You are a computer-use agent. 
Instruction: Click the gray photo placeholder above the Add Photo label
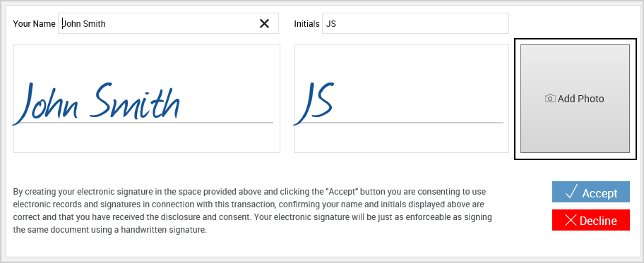point(575,68)
